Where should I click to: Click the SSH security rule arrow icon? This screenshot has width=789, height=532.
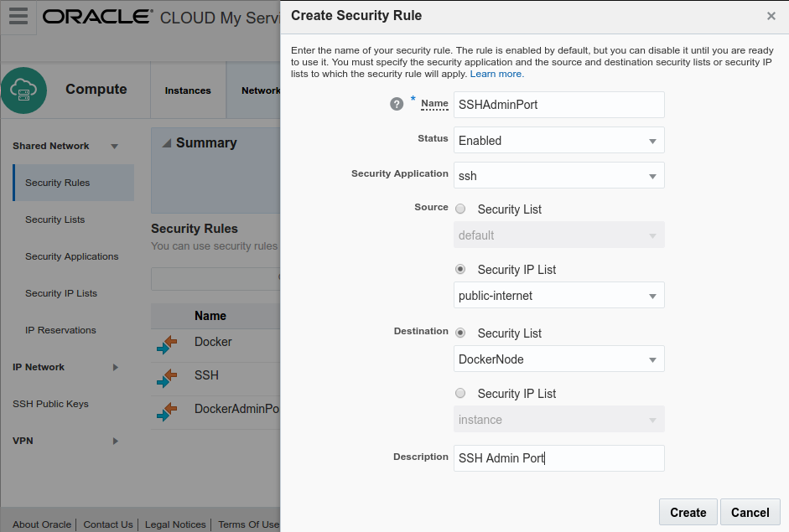click(x=167, y=378)
